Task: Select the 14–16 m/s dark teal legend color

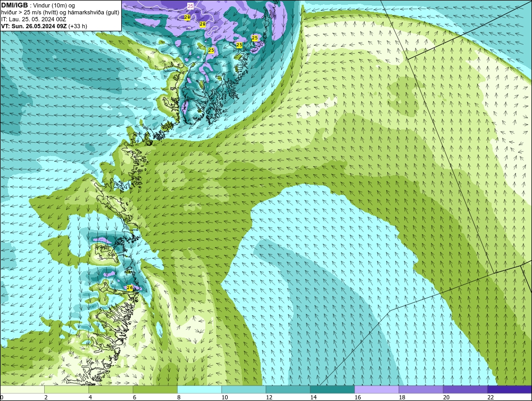Action: coord(332,389)
